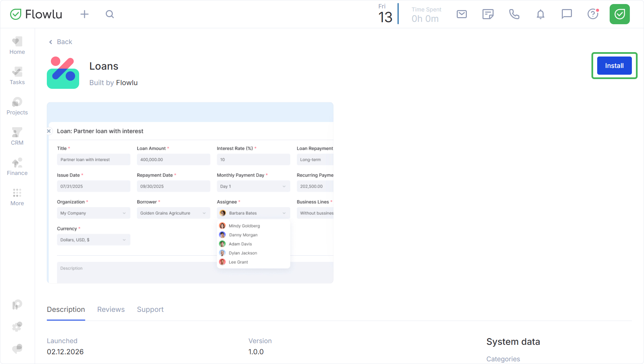The width and height of the screenshot is (644, 364).
Task: Open Time Spent tracker
Action: tap(426, 15)
